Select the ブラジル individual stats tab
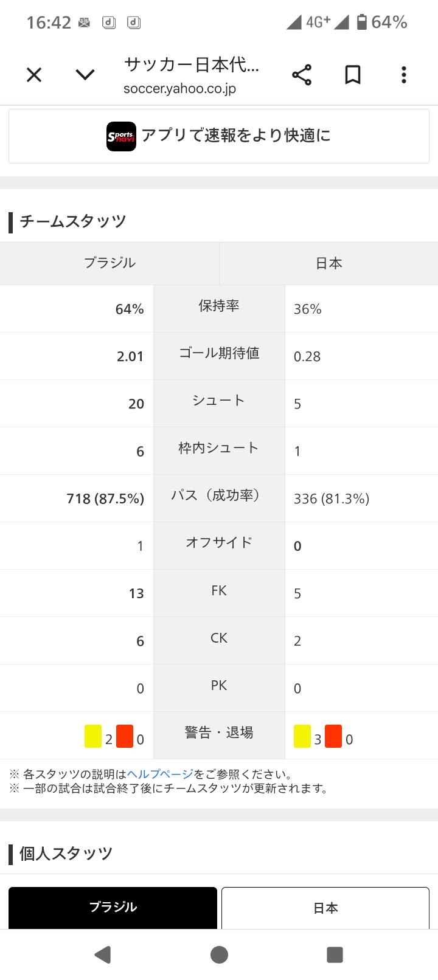 coord(113,907)
